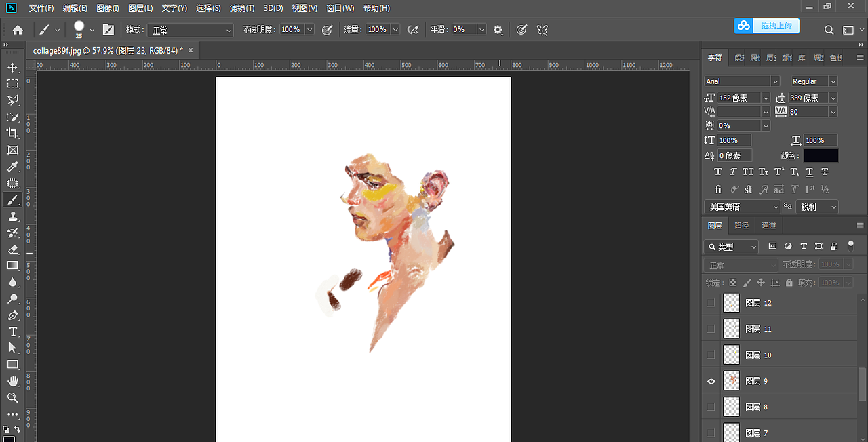Click the layer 图层 9 thumbnail

pos(731,381)
